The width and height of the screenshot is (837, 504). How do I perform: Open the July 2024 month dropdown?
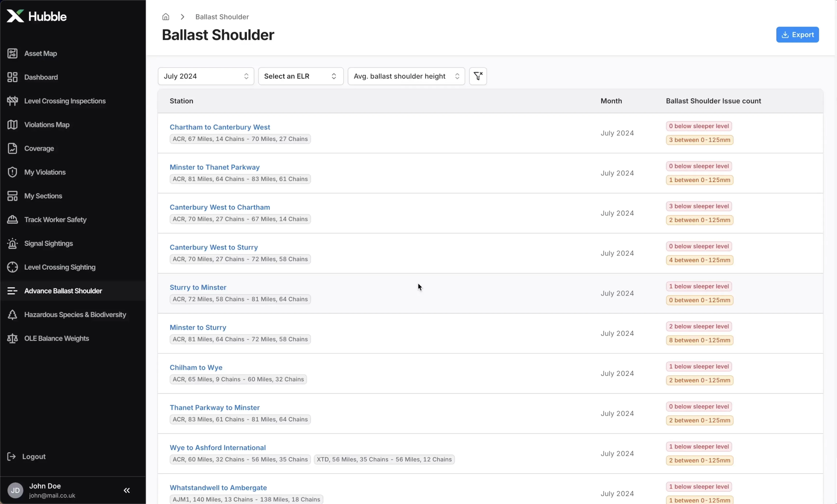[x=206, y=76]
